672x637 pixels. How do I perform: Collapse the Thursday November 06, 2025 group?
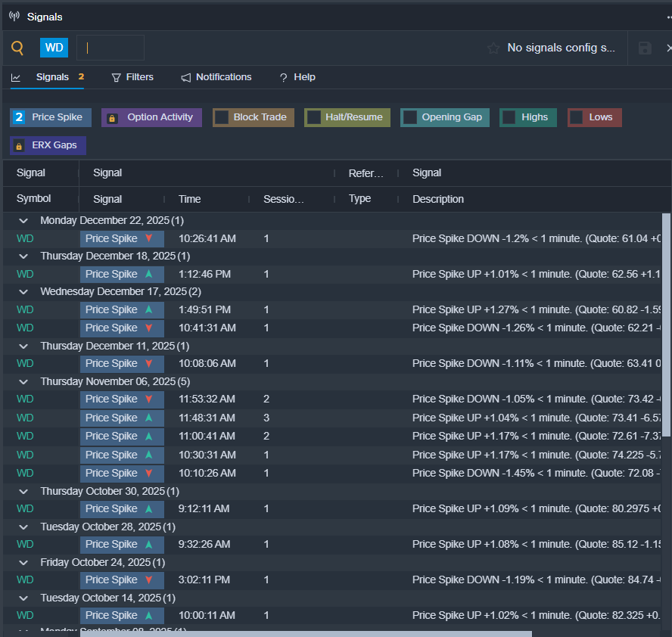coord(24,381)
